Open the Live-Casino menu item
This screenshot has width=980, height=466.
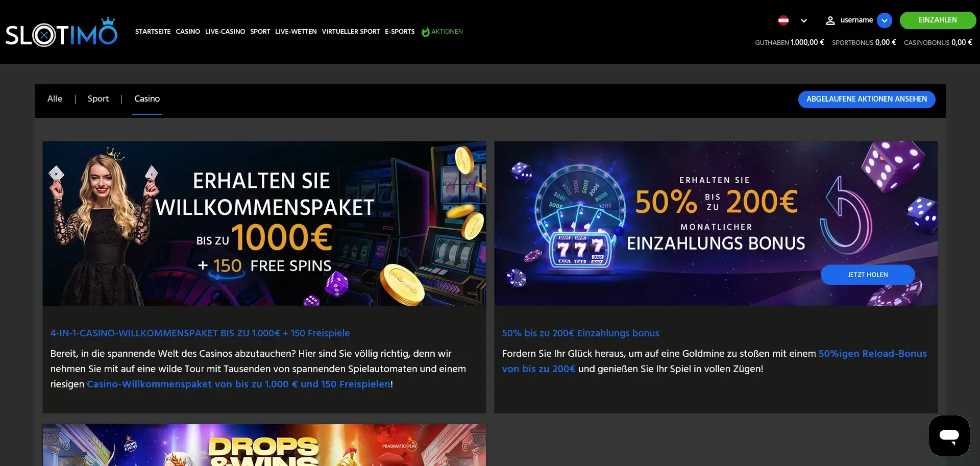pos(225,32)
